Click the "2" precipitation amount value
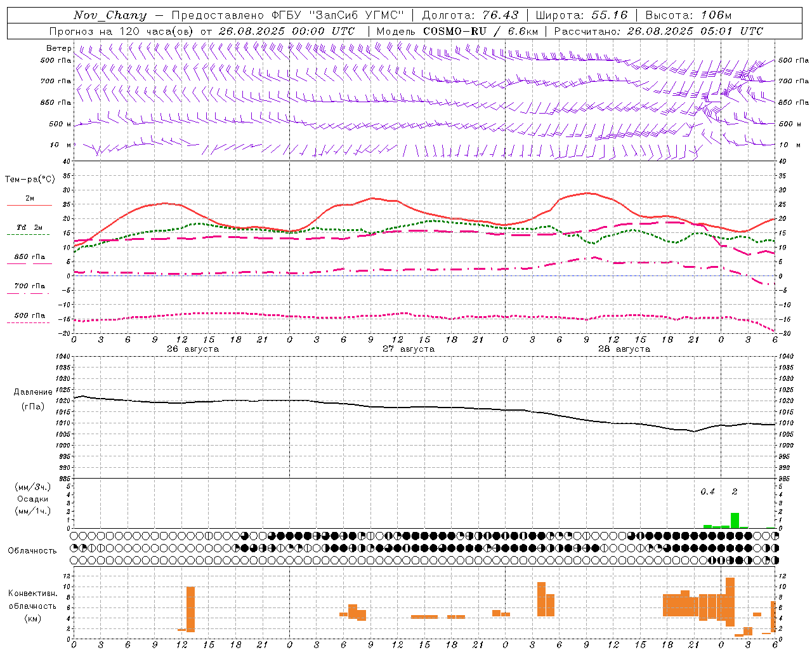 coord(735,491)
